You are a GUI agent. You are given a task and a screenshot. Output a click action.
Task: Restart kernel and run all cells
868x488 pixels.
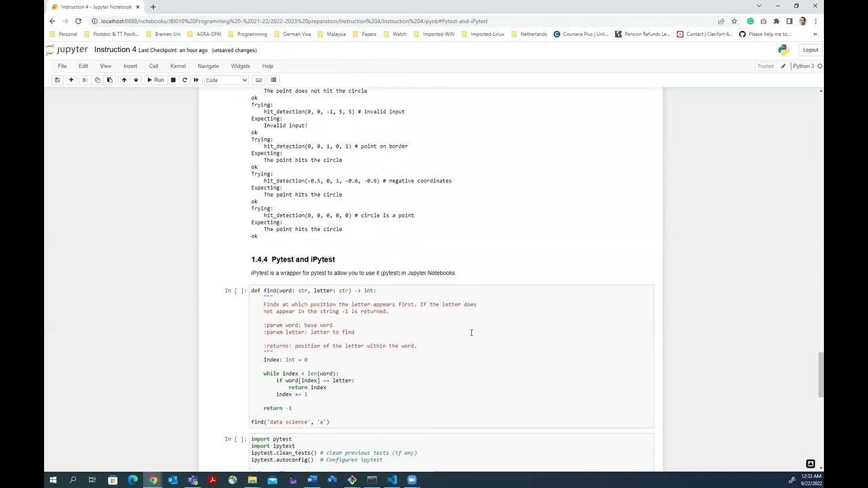pyautogui.click(x=196, y=80)
